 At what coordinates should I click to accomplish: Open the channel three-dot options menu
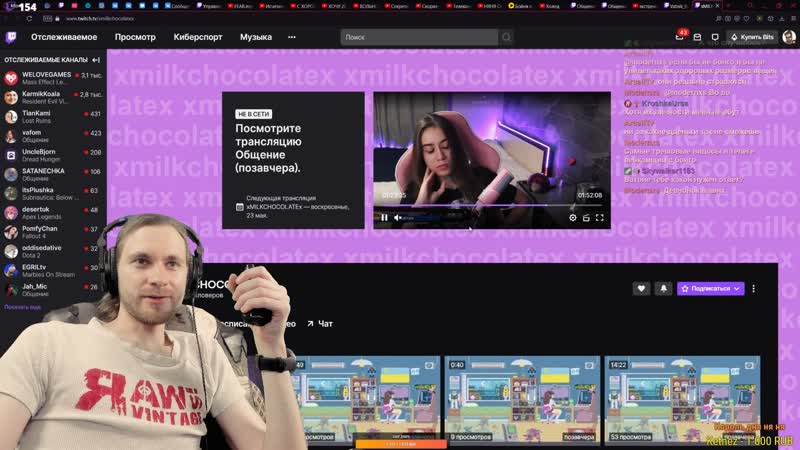tap(754, 289)
